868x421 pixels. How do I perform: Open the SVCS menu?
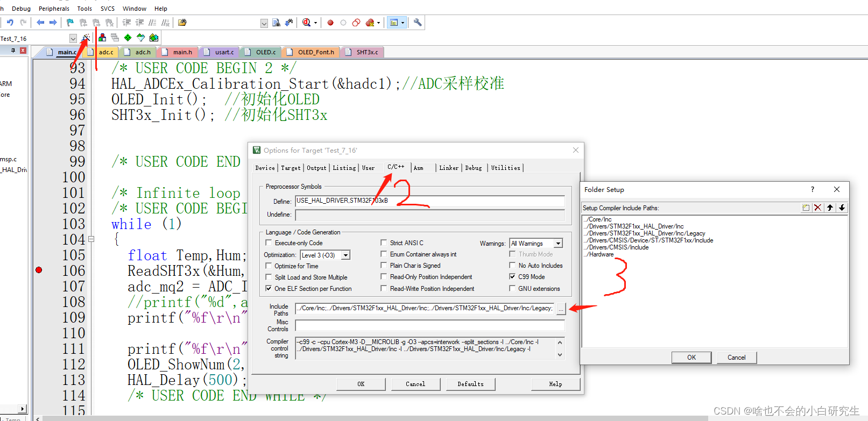tap(108, 9)
